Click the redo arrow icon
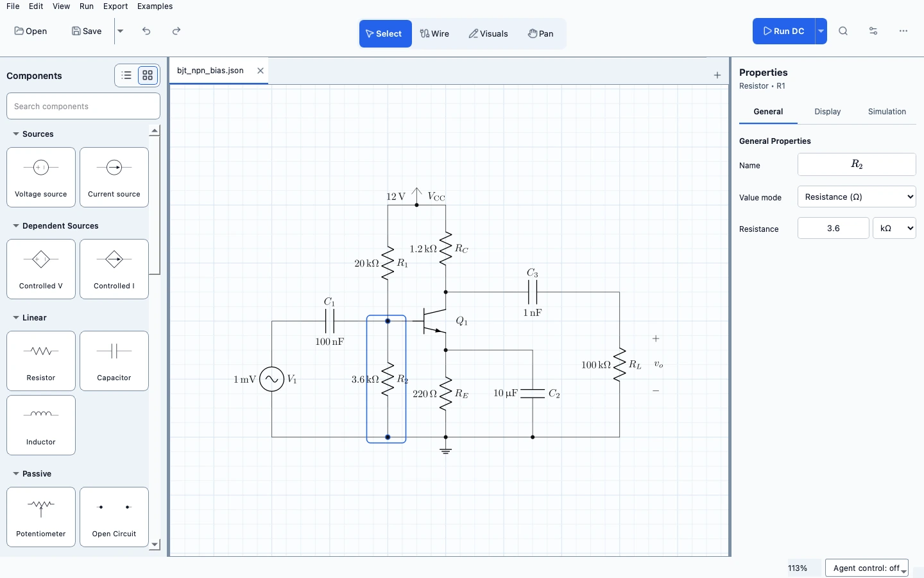 tap(176, 31)
